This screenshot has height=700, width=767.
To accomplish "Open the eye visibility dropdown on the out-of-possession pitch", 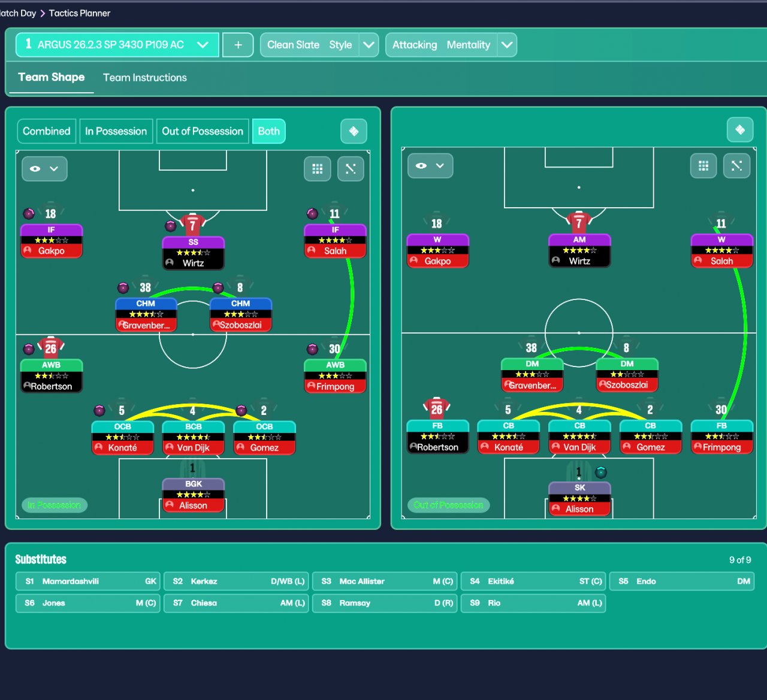I will 430,166.
